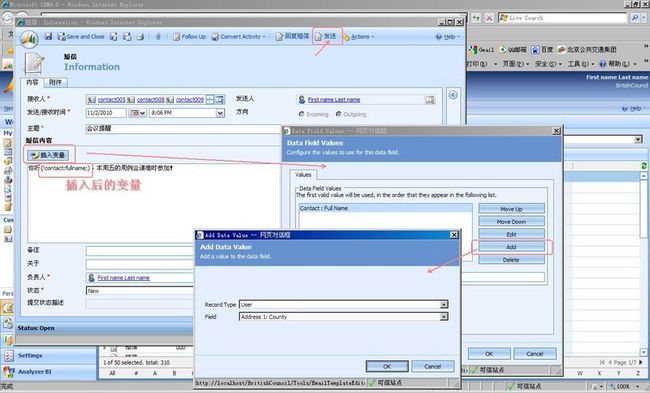
Task: Select the Incoming radio button
Action: [301, 114]
